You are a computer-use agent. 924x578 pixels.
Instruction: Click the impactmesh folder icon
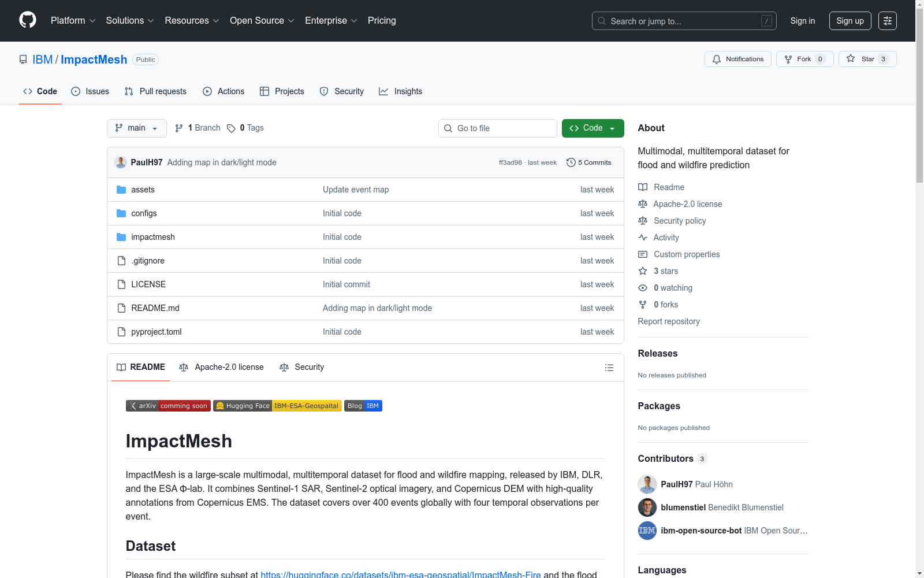tap(121, 237)
